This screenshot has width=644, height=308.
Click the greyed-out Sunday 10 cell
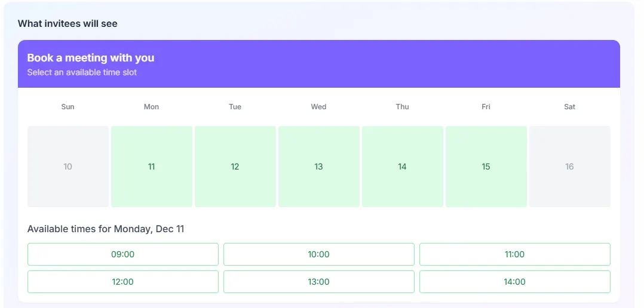point(68,167)
